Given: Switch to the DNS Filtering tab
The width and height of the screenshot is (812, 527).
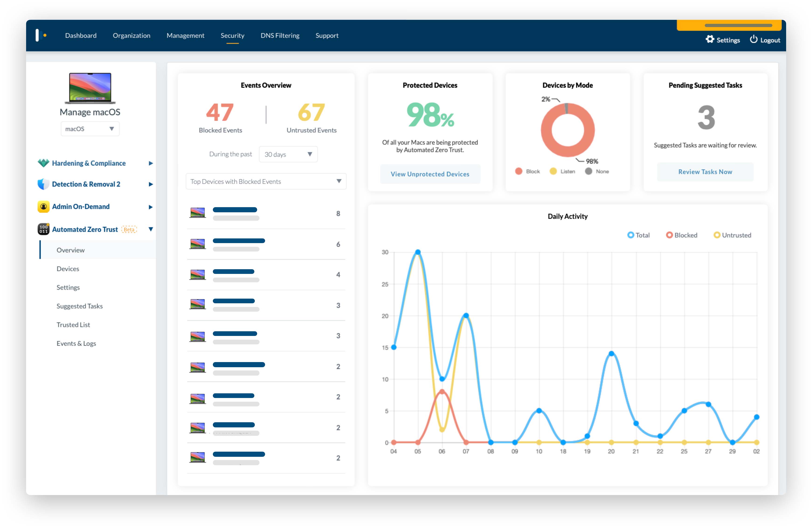Looking at the screenshot, I should [x=280, y=35].
